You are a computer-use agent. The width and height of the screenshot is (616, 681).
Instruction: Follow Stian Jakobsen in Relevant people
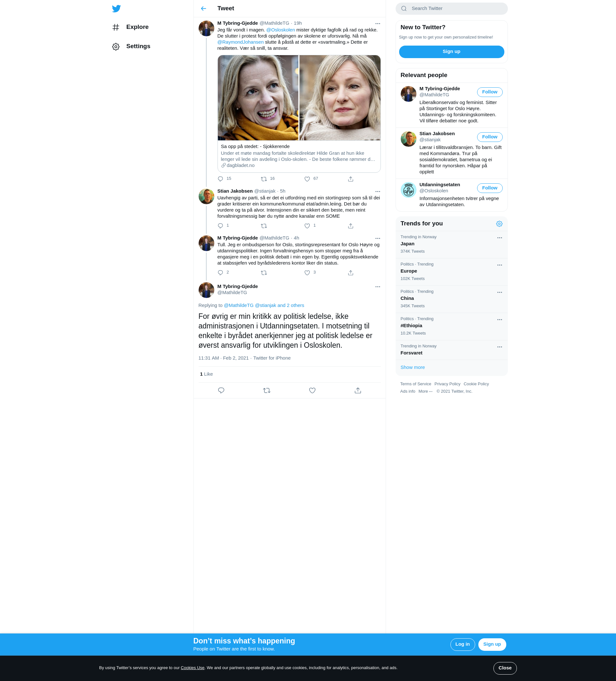point(489,137)
